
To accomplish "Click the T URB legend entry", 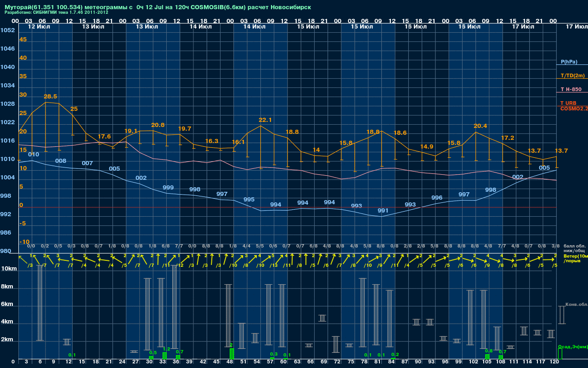I will [x=568, y=103].
